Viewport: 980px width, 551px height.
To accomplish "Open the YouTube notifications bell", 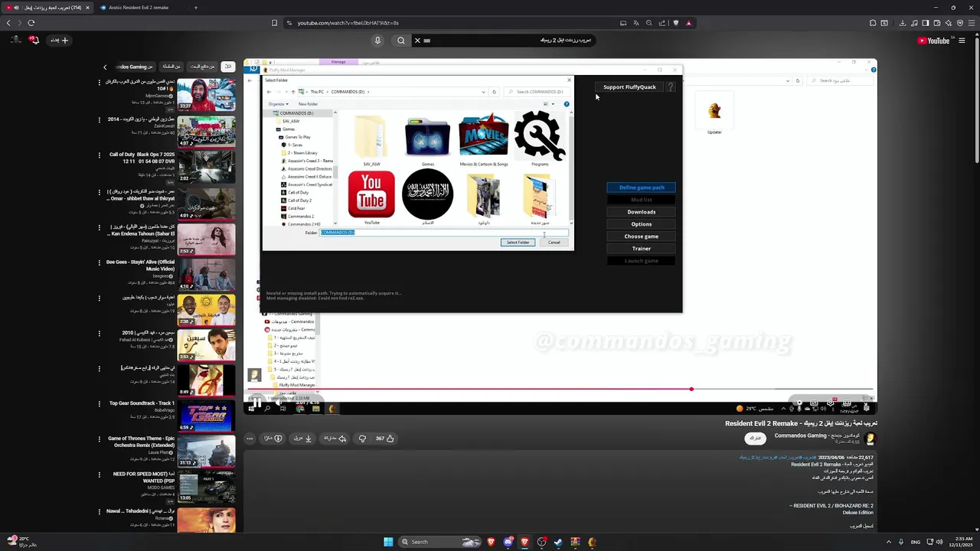I will pos(34,41).
